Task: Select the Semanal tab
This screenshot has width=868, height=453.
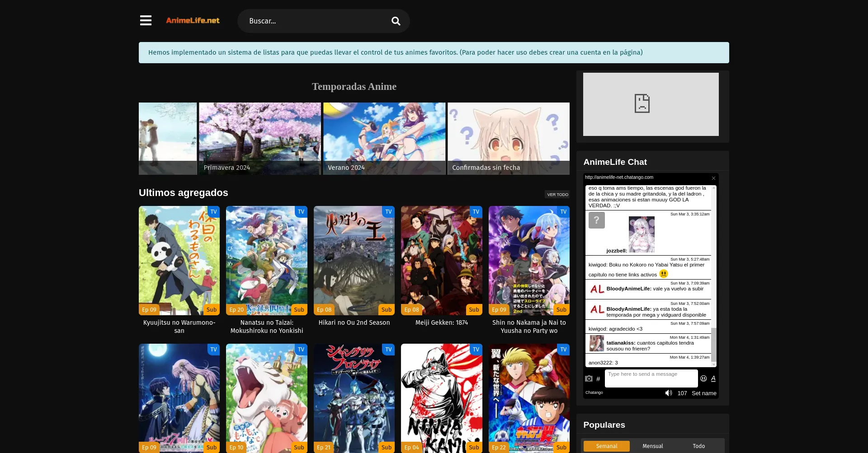Action: click(607, 446)
